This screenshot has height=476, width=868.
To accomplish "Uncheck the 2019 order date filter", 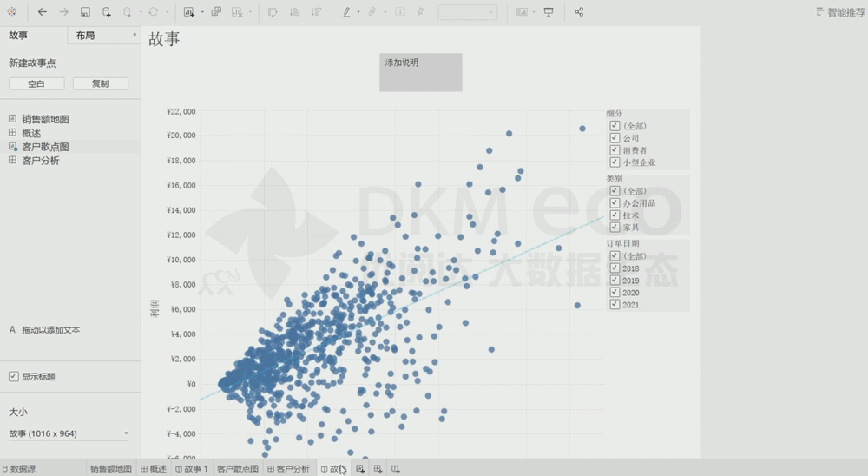I will pyautogui.click(x=615, y=281).
